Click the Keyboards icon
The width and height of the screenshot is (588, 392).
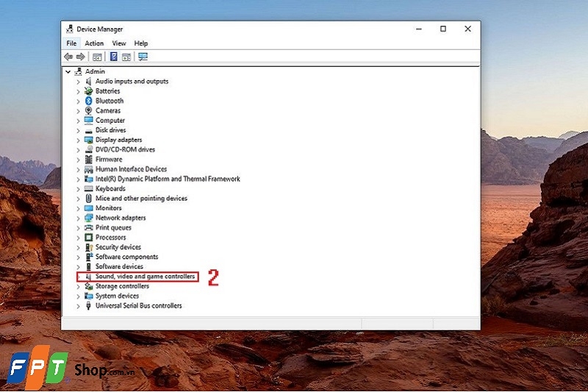88,188
